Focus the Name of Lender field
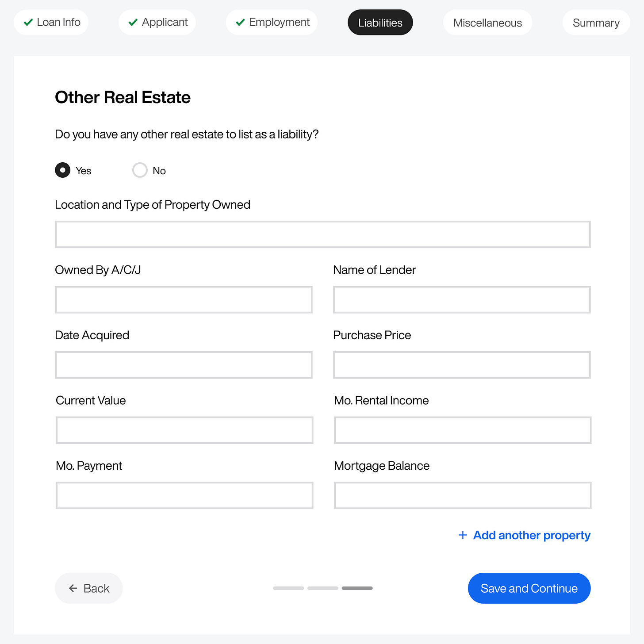The width and height of the screenshot is (644, 644). tap(462, 300)
